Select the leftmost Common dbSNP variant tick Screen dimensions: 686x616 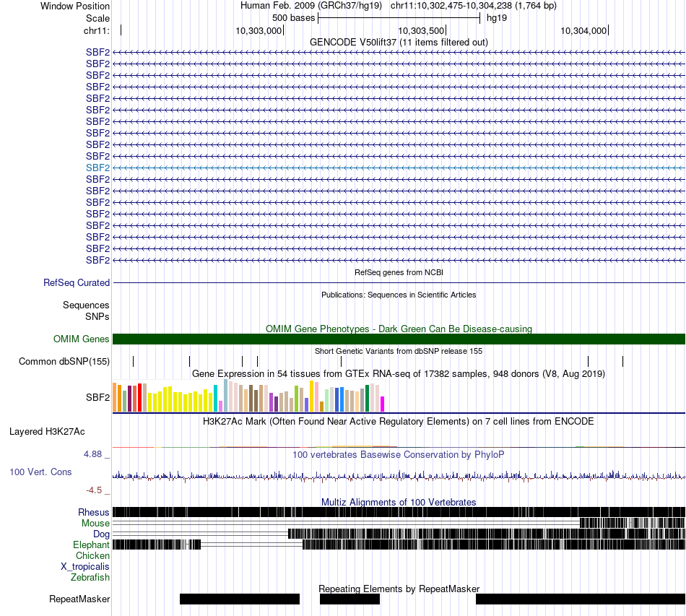click(134, 361)
